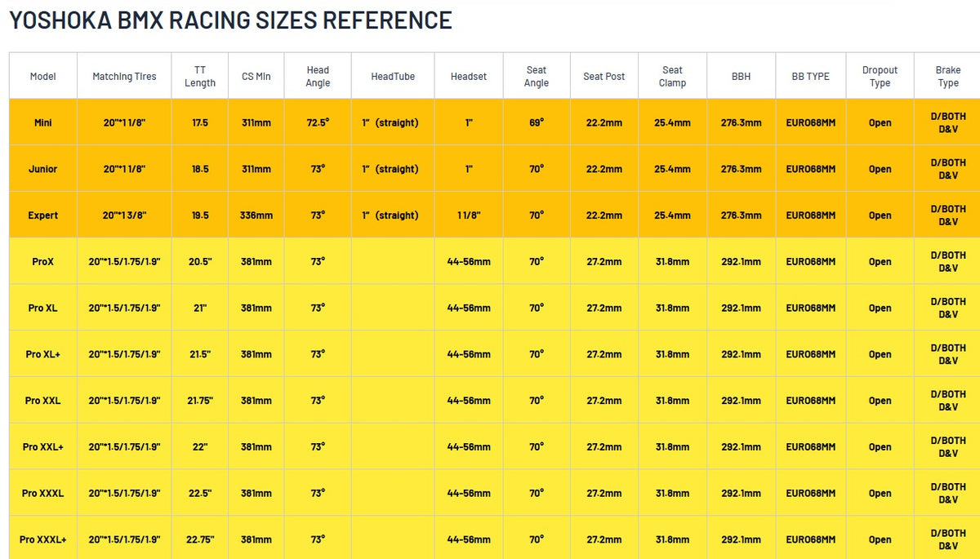Click Mini row's '22.2mm' seat post cell
The image size is (980, 559).
coord(604,122)
